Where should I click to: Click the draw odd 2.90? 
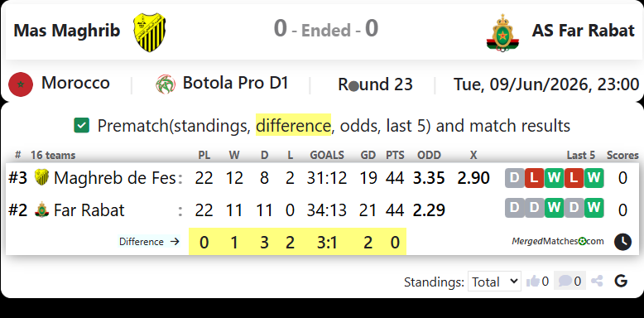point(473,178)
